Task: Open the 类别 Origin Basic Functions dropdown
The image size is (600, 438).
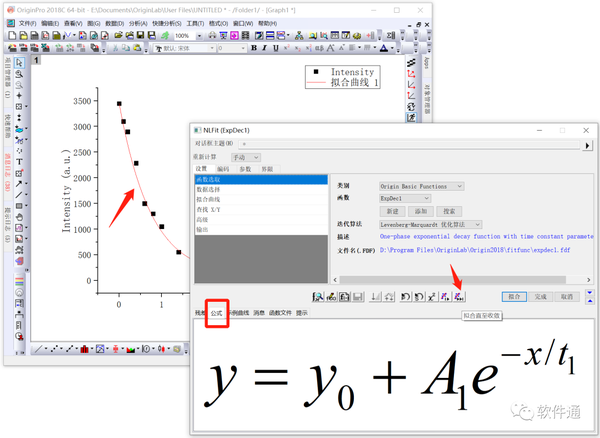Action: pos(422,186)
